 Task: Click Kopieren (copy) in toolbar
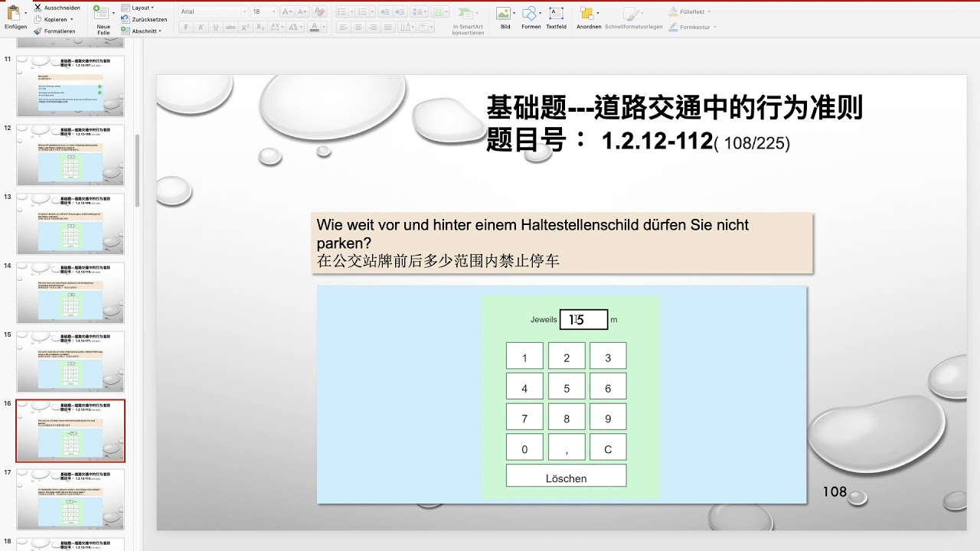[51, 19]
